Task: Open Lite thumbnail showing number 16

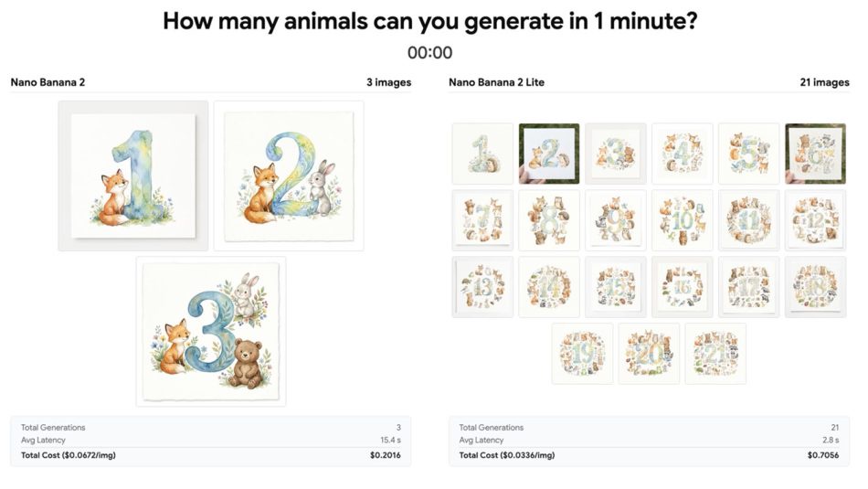Action: (x=682, y=287)
